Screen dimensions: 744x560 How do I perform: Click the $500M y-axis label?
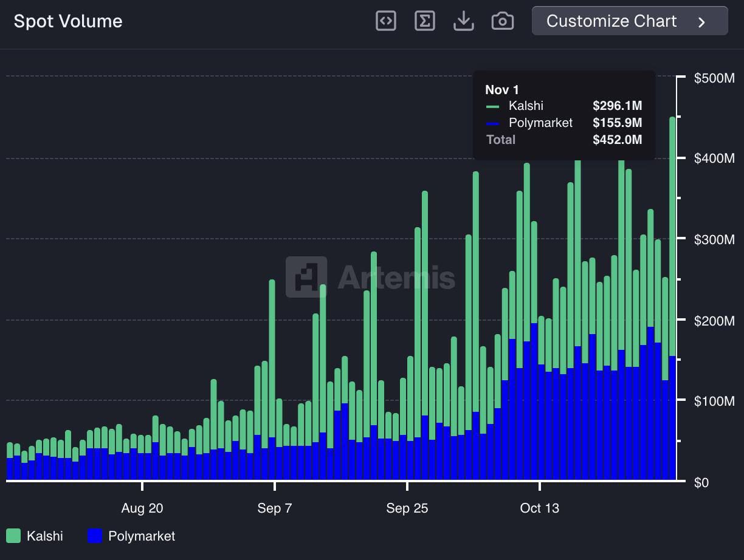[714, 78]
